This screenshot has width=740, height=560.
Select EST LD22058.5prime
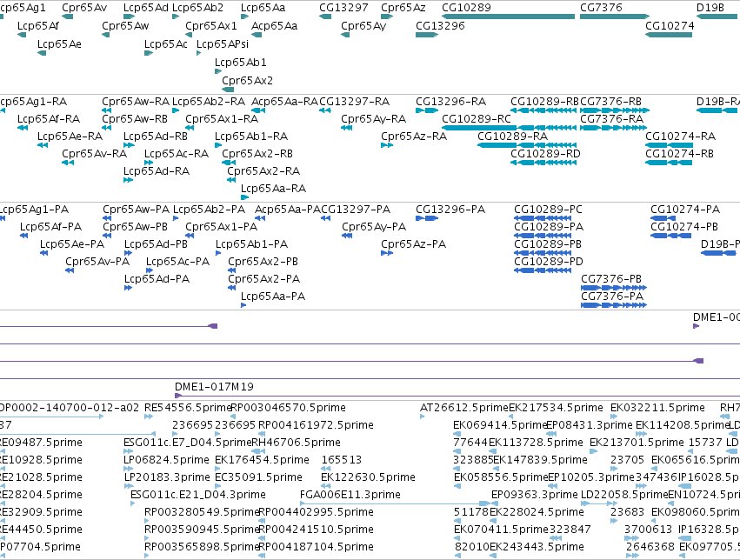point(623,495)
